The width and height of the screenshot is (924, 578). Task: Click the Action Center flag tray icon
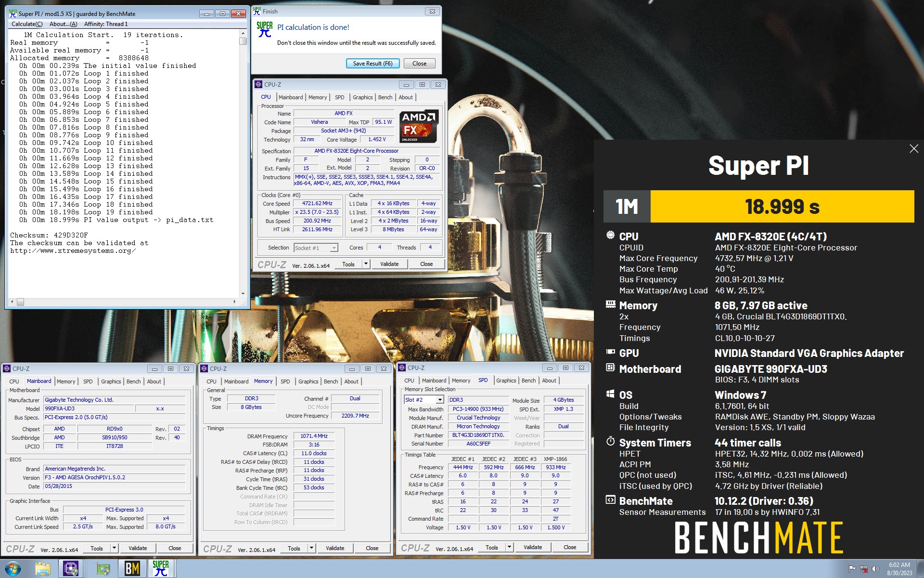click(x=852, y=569)
